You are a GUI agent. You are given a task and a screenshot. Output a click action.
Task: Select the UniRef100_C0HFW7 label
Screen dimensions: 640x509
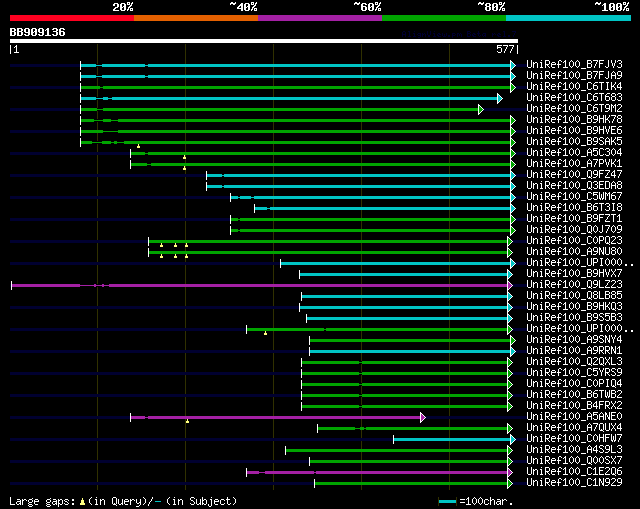(x=574, y=439)
